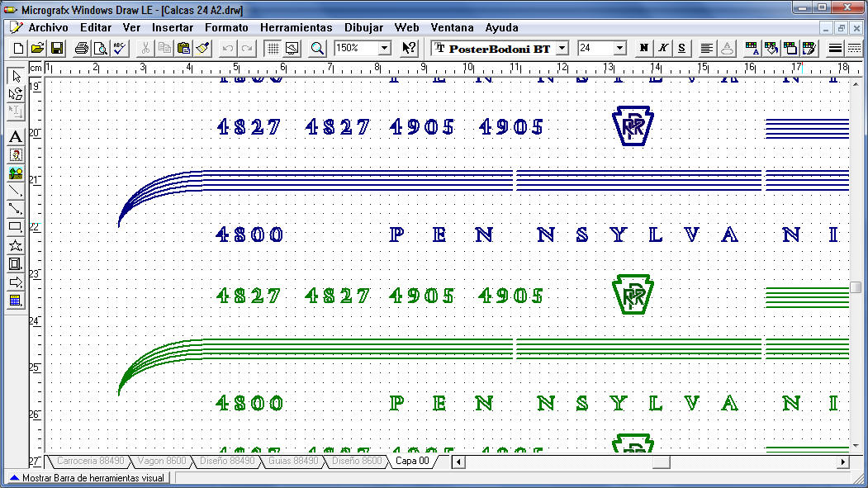Open print preview
Screen dimensions: 868x488
point(100,48)
